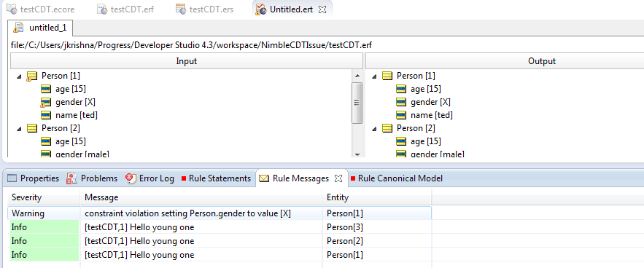Close the Rule Messages view
This screenshot has width=644, height=268.
click(x=338, y=178)
